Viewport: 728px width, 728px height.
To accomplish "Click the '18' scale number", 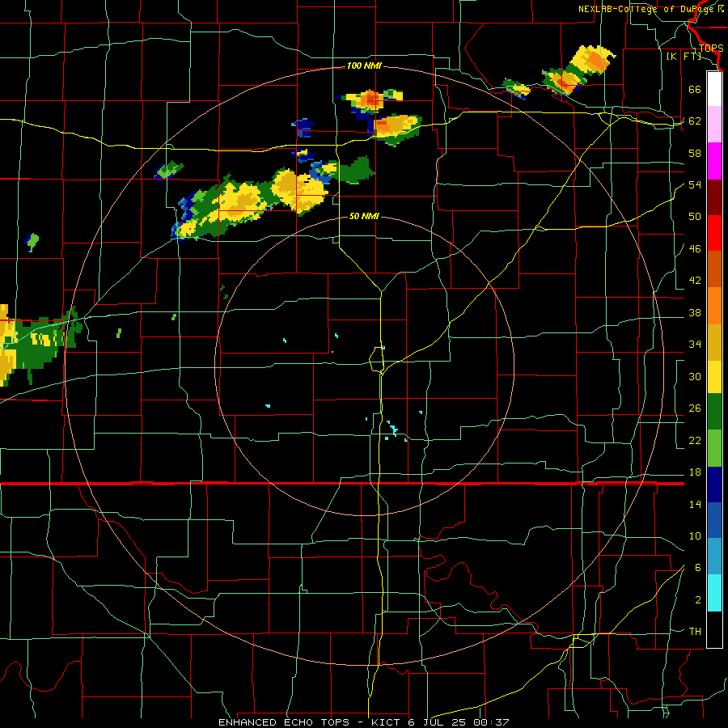I will coord(695,472).
